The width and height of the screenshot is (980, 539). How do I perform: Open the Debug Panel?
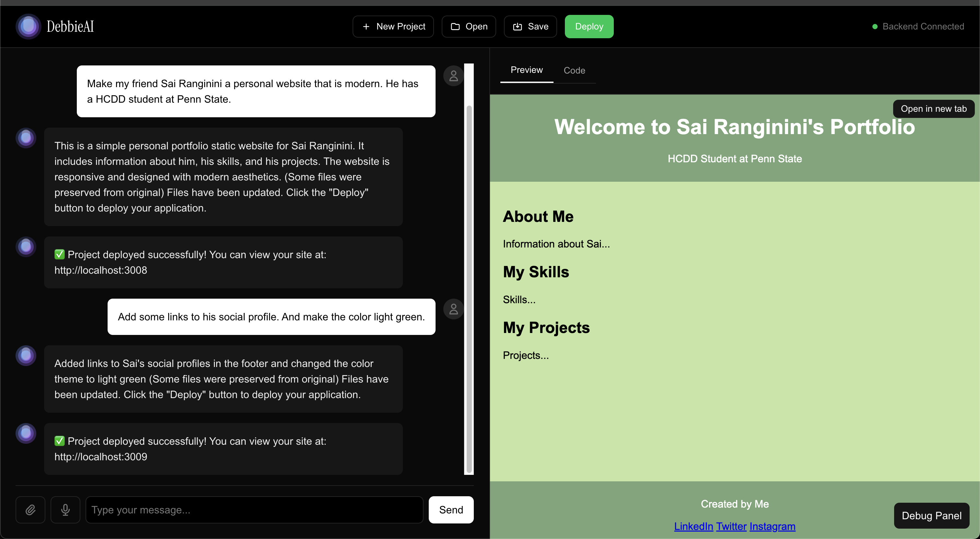pos(931,515)
